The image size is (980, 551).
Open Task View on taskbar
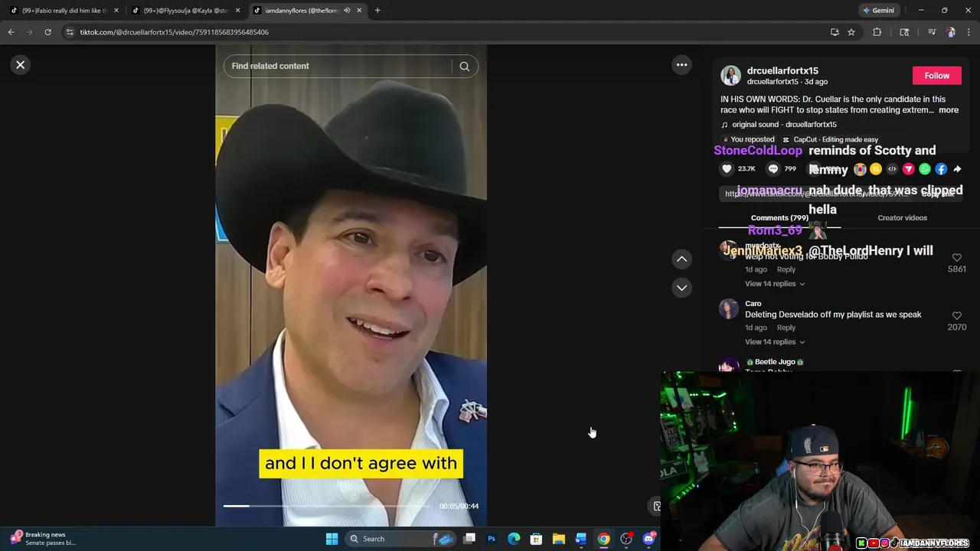pos(469,539)
